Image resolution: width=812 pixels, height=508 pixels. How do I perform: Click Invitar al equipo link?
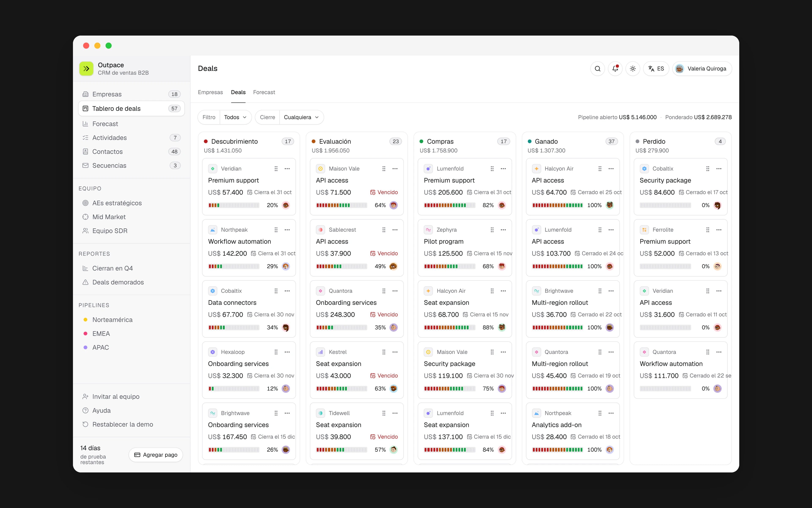(132, 396)
